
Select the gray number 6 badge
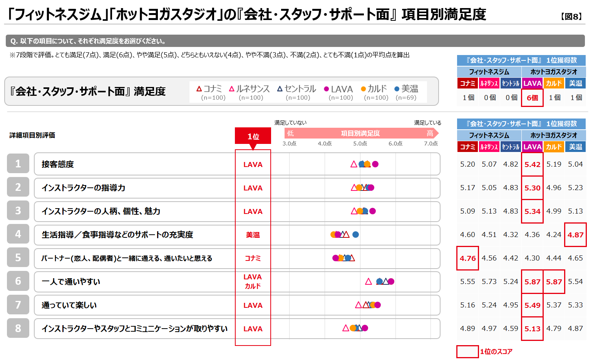[x=18, y=281]
